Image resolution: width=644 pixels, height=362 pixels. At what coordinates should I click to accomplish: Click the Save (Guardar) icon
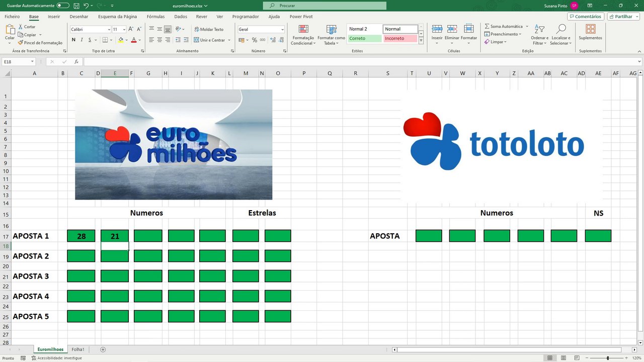click(76, 6)
